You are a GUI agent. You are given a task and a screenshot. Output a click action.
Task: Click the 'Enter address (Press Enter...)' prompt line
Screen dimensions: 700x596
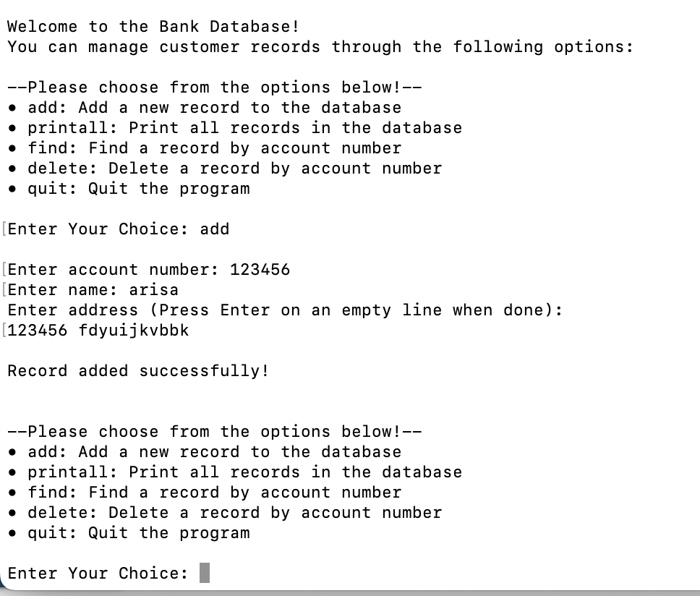(285, 310)
